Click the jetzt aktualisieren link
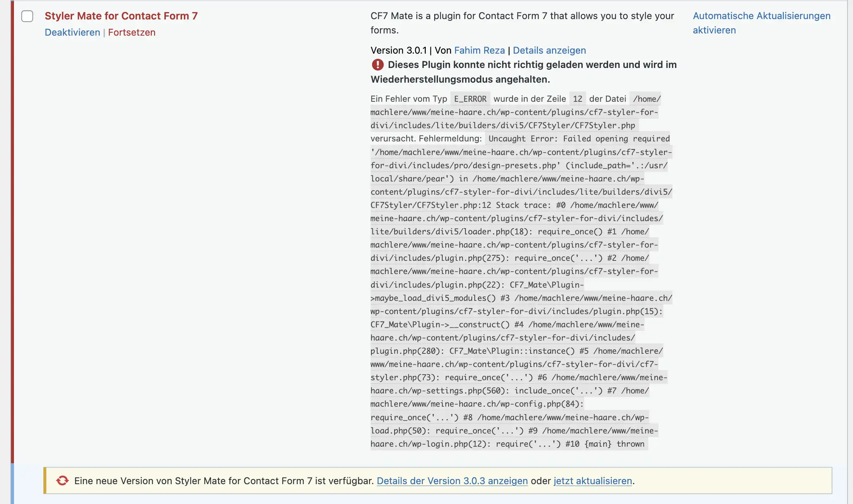The height and width of the screenshot is (504, 853). tap(593, 481)
